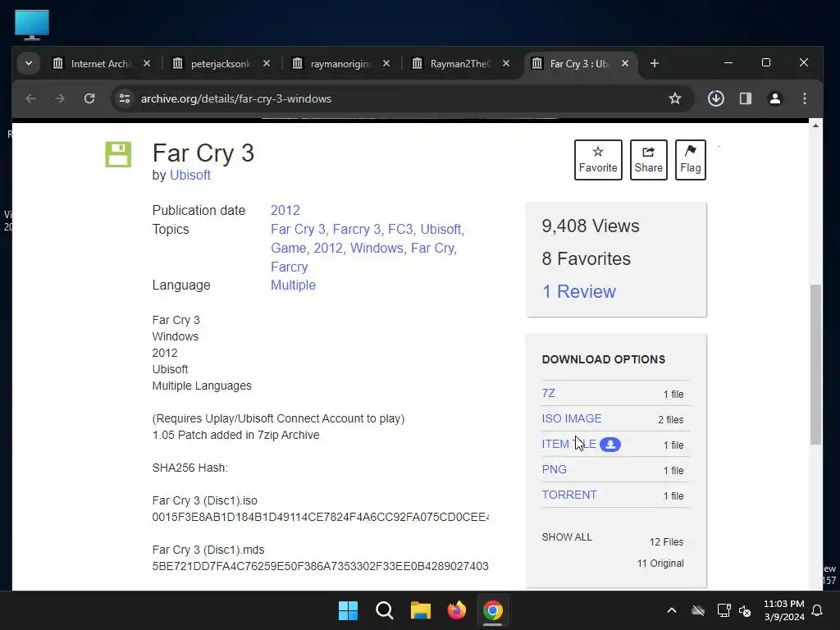Click the Favorite star button
Viewport: 840px width, 630px height.
click(x=598, y=160)
